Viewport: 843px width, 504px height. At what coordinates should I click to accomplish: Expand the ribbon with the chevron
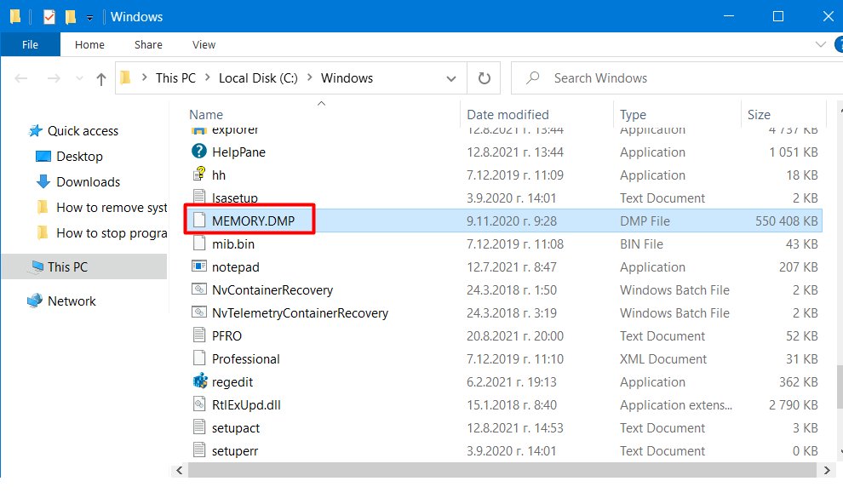click(x=820, y=44)
